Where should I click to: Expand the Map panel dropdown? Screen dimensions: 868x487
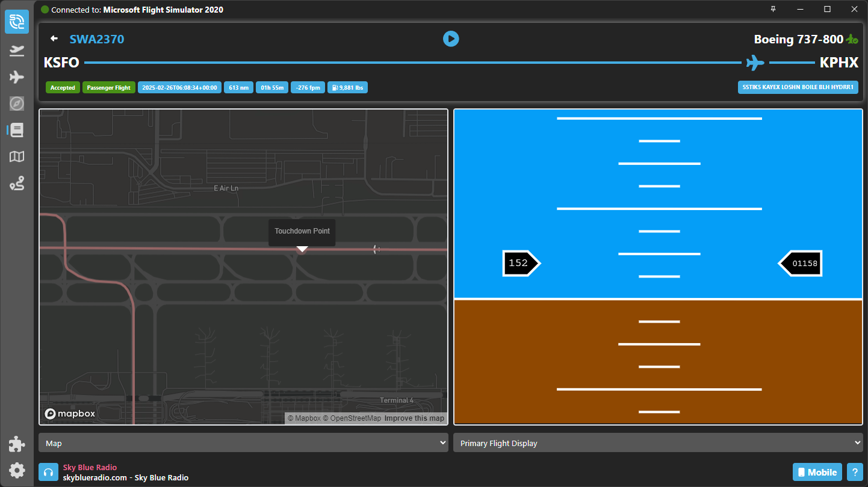[243, 443]
